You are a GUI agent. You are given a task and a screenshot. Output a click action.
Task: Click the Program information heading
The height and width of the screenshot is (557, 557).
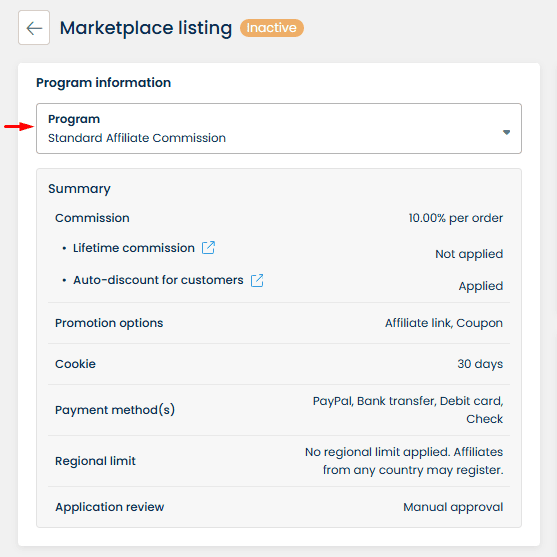pos(103,82)
